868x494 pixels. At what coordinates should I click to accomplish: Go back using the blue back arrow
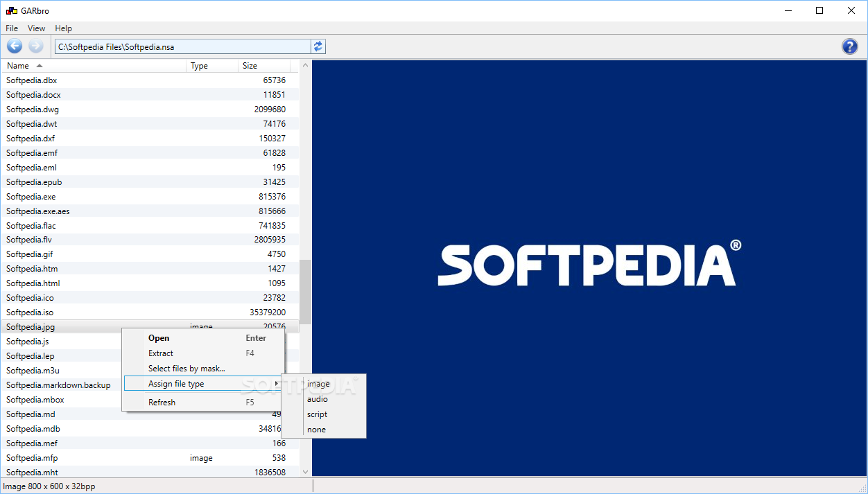(15, 46)
